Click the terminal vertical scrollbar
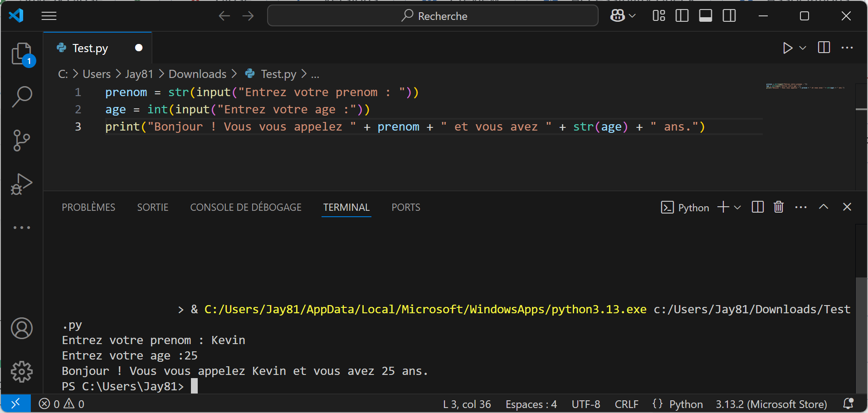 point(861,335)
